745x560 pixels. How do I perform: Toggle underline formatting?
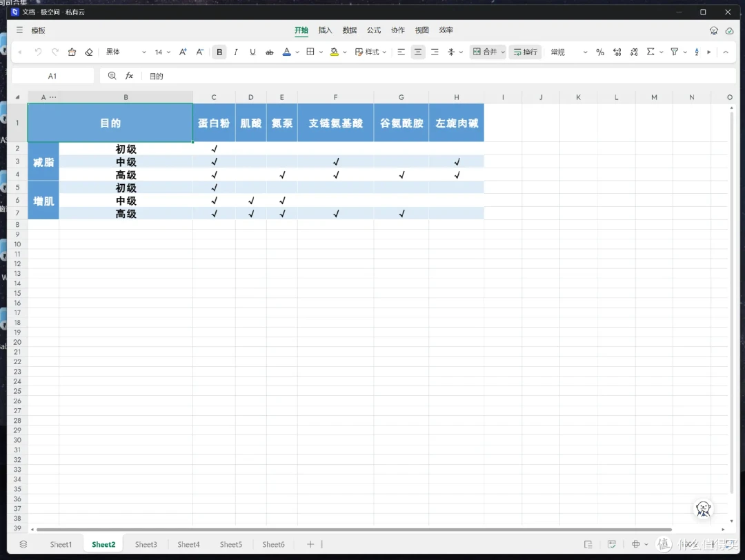[252, 52]
